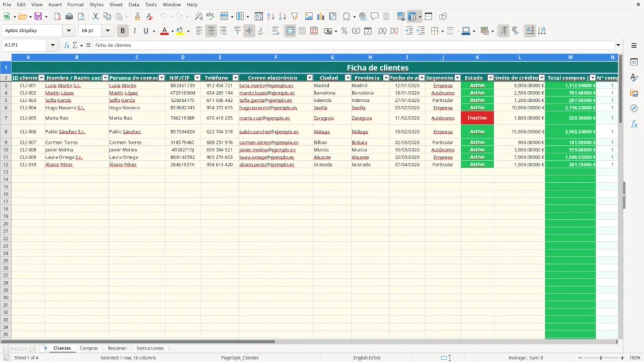The width and height of the screenshot is (644, 362).
Task: Switch to the Compras sheet tab
Action: (89, 348)
